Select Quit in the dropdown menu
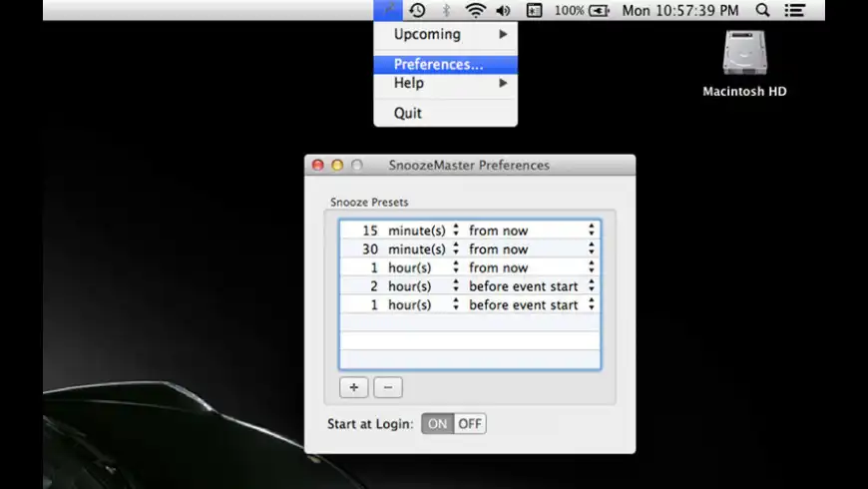The width and height of the screenshot is (868, 489). [446, 113]
